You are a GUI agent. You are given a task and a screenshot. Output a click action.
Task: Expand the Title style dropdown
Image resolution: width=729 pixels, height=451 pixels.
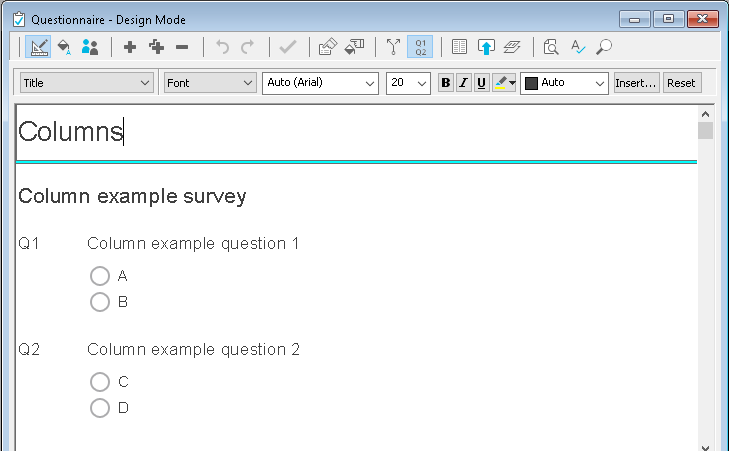click(x=86, y=83)
